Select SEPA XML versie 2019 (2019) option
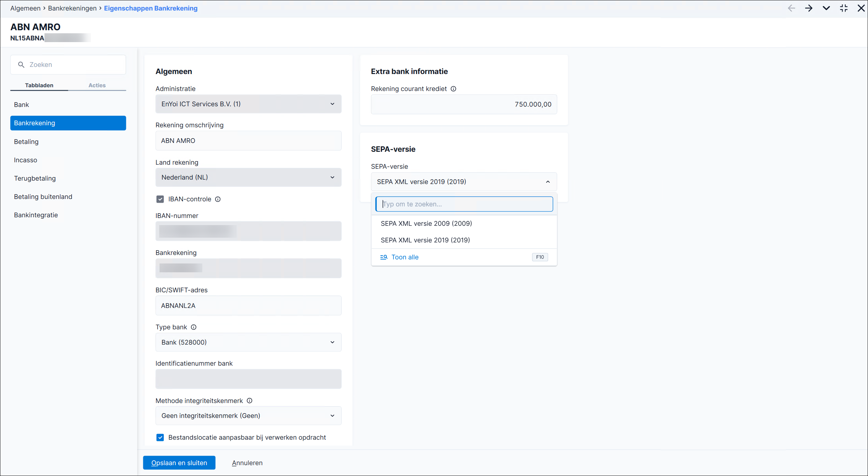The height and width of the screenshot is (476, 868). pos(464,240)
